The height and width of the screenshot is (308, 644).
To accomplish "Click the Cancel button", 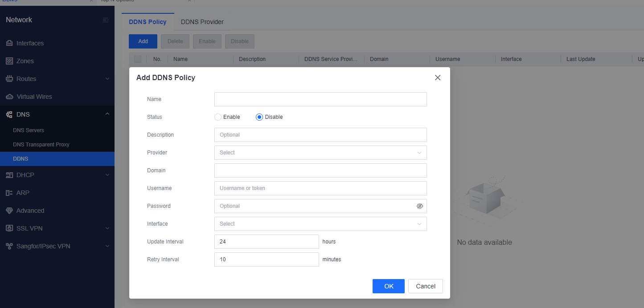I will click(x=425, y=286).
